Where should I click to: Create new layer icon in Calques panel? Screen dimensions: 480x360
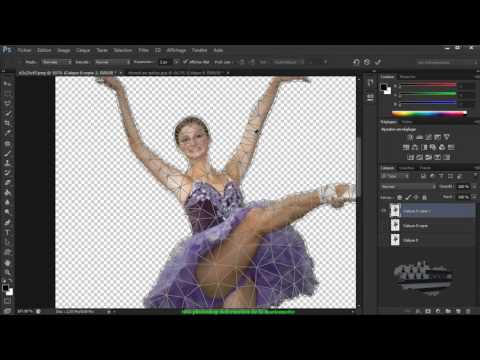tap(458, 311)
